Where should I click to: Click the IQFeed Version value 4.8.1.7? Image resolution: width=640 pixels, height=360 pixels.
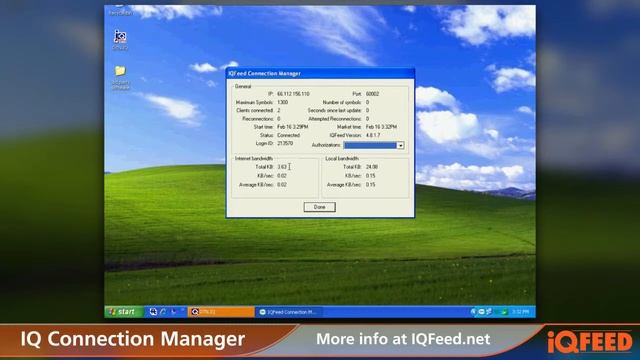coord(373,135)
